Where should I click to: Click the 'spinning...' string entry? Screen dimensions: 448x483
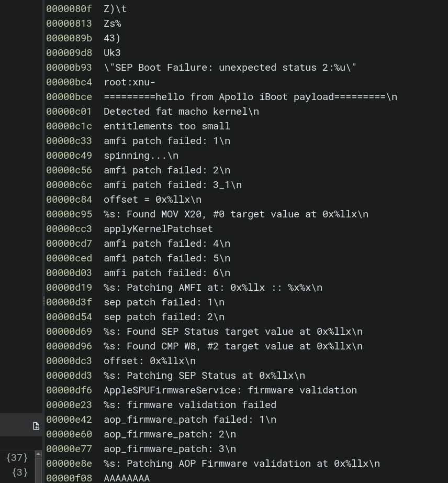pos(141,156)
